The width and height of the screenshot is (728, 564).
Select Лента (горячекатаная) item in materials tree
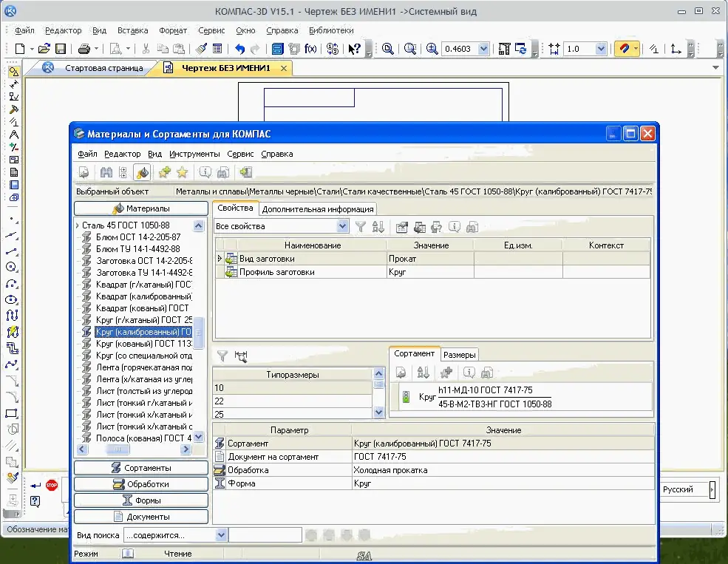143,367
